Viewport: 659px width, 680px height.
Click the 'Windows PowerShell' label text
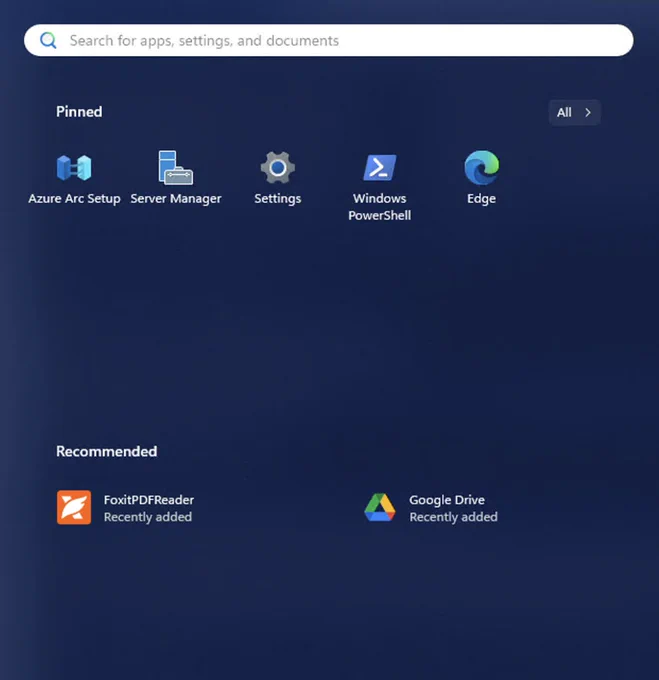point(379,207)
